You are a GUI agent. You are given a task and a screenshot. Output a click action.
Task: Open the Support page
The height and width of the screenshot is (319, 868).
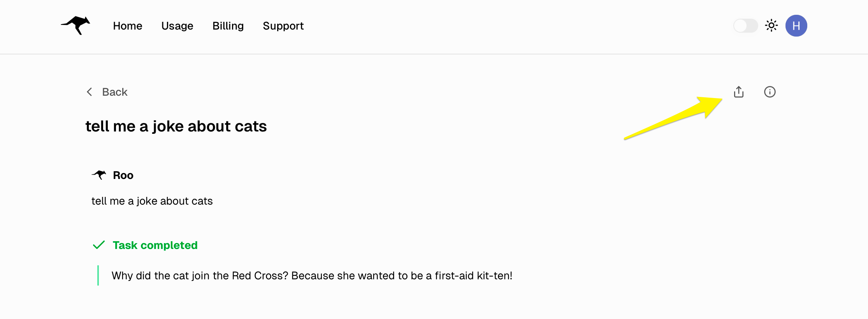[283, 26]
